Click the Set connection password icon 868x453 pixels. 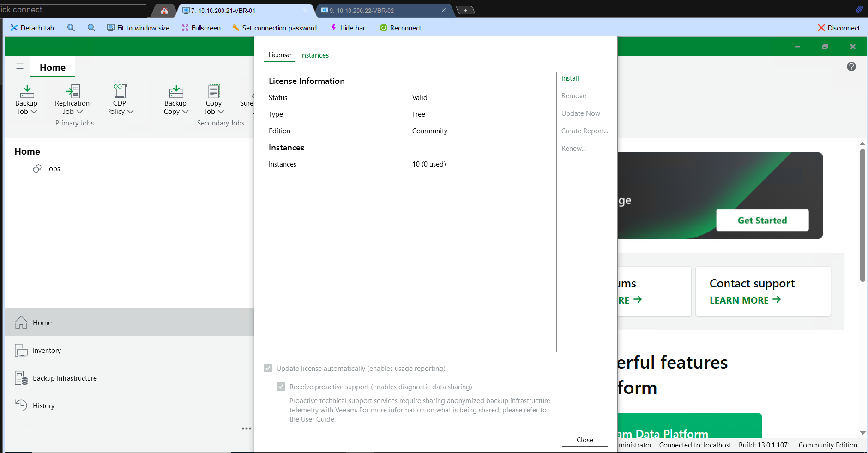coord(236,28)
